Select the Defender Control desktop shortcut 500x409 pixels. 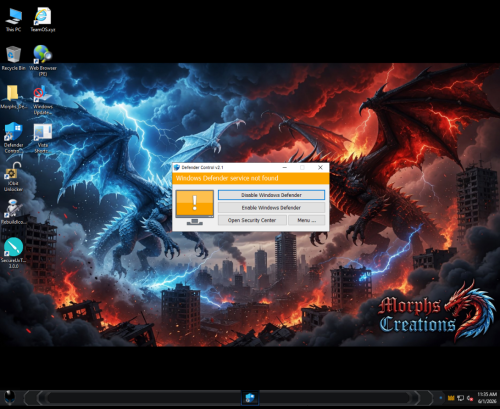[x=13, y=137]
